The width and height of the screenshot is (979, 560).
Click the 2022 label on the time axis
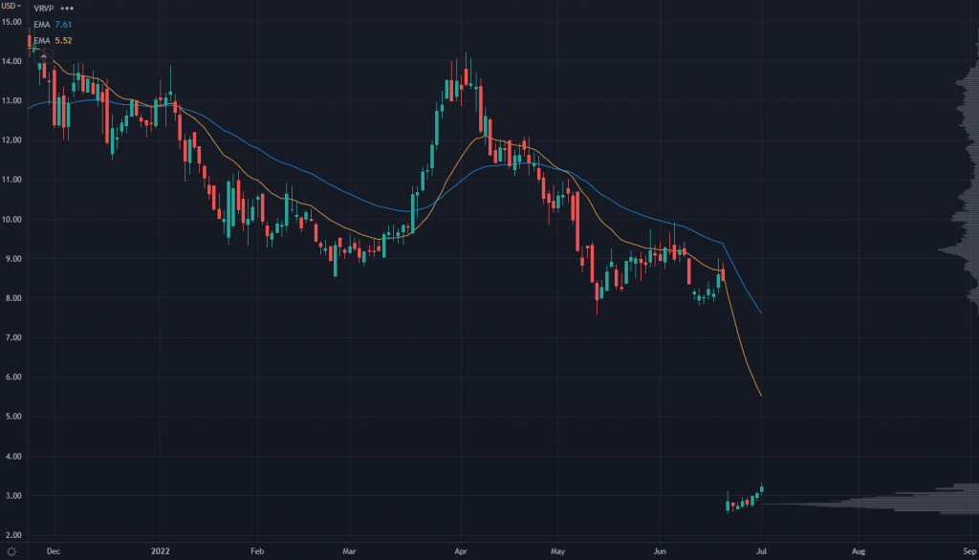(161, 551)
